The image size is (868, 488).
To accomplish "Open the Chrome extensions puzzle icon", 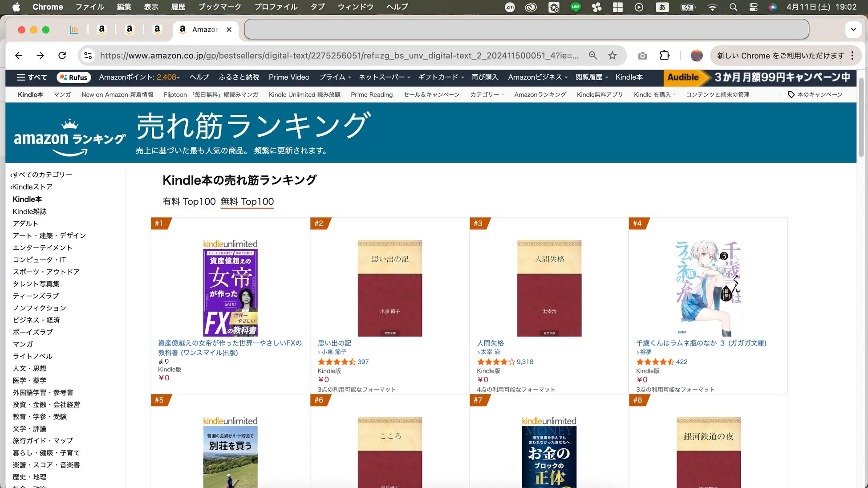I will coord(665,56).
